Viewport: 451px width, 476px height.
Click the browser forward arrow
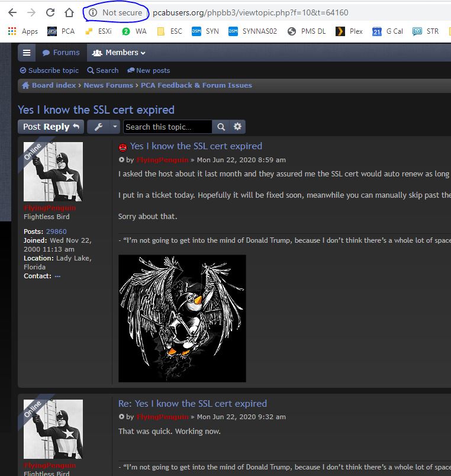[31, 13]
